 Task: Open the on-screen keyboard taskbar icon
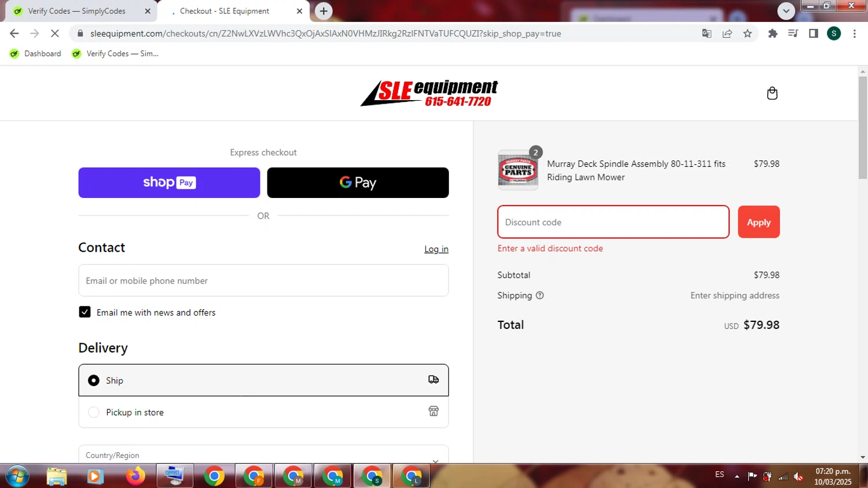tap(175, 476)
